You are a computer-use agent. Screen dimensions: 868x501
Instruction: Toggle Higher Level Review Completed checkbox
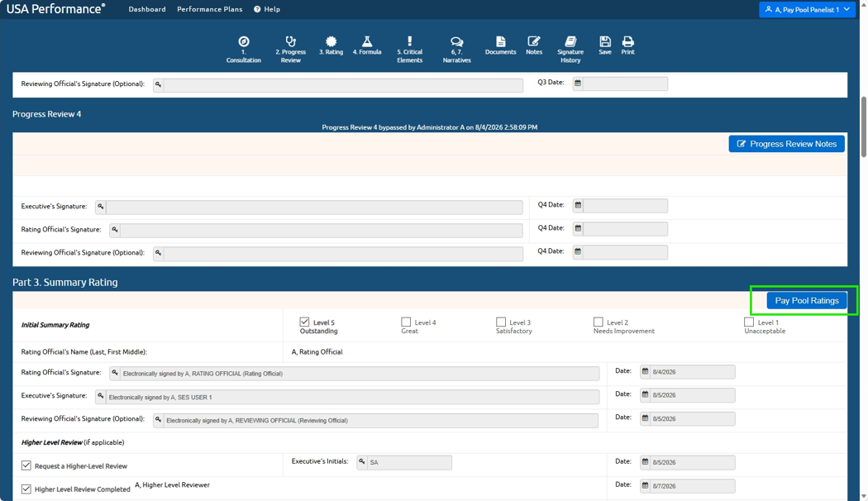(x=26, y=489)
